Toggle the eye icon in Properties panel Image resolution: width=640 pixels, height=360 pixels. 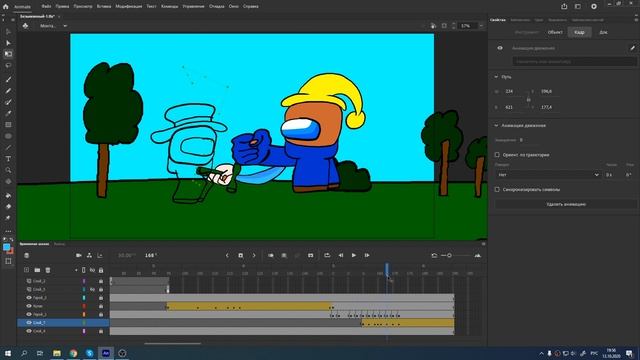[500, 48]
